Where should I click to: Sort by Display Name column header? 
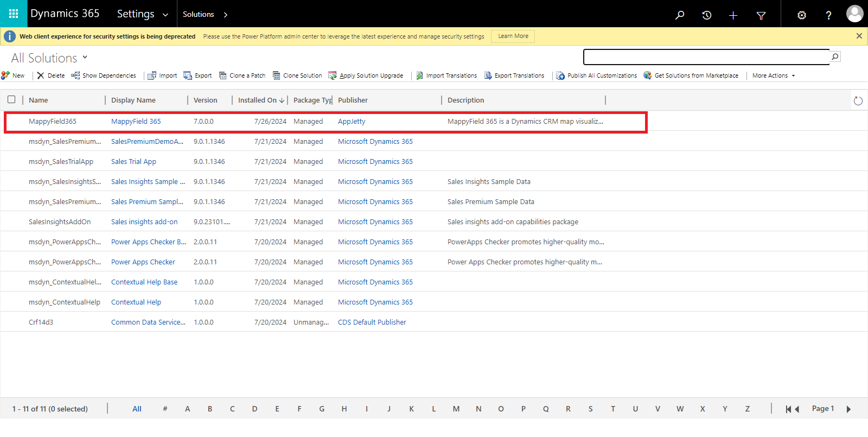133,100
